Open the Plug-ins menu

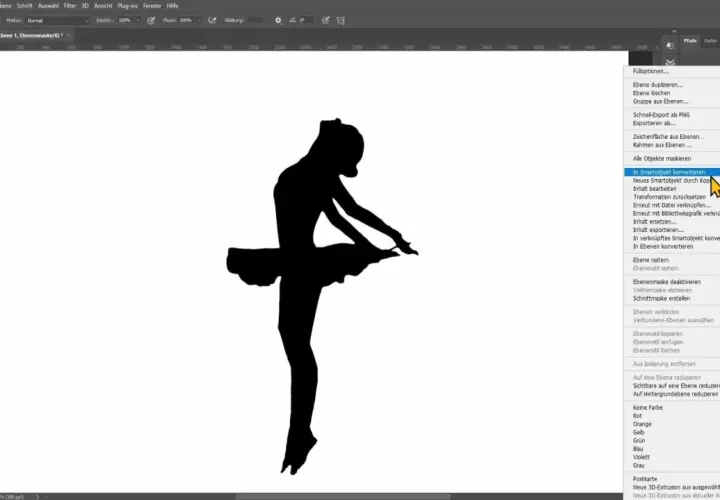(x=128, y=6)
